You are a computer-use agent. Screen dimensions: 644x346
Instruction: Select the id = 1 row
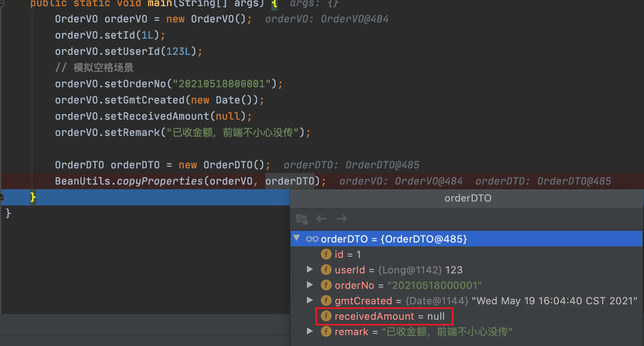(x=467, y=254)
